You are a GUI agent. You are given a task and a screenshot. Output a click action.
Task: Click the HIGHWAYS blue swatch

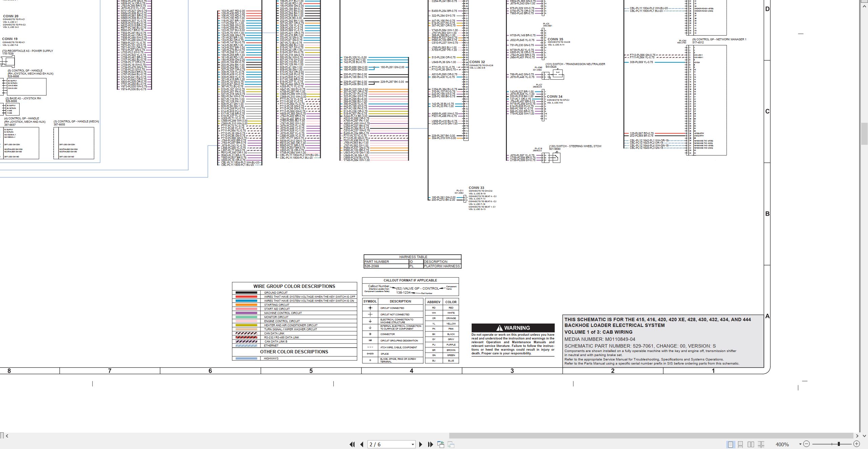(x=246, y=358)
